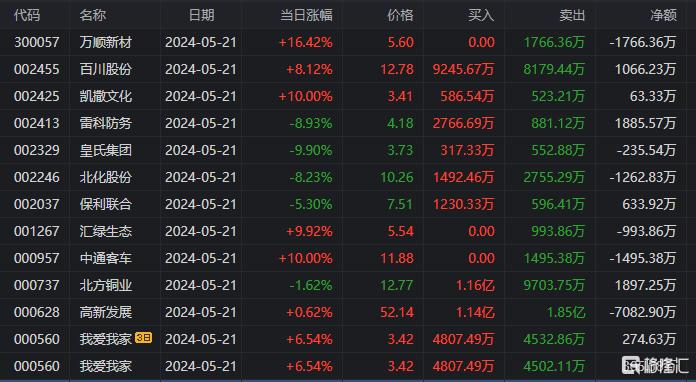Click net amount -1495.38万
Viewport: 696px width, 382px height.
click(643, 258)
